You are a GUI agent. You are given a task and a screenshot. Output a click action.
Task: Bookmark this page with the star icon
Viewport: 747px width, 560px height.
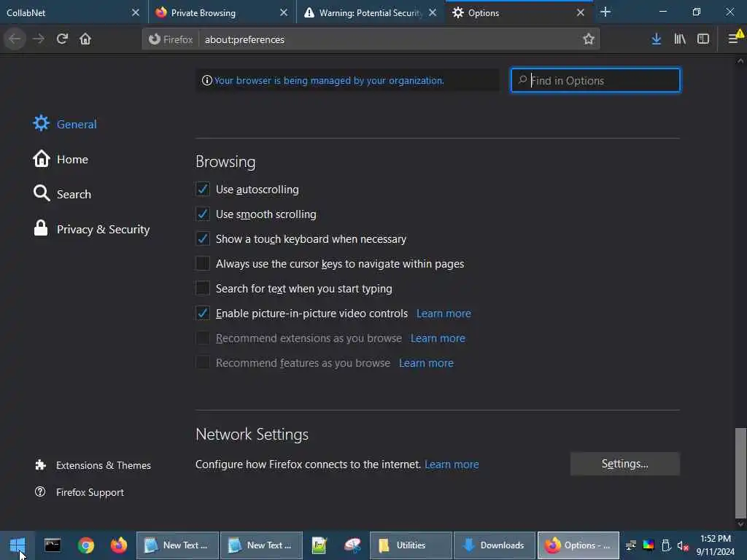[x=589, y=39]
